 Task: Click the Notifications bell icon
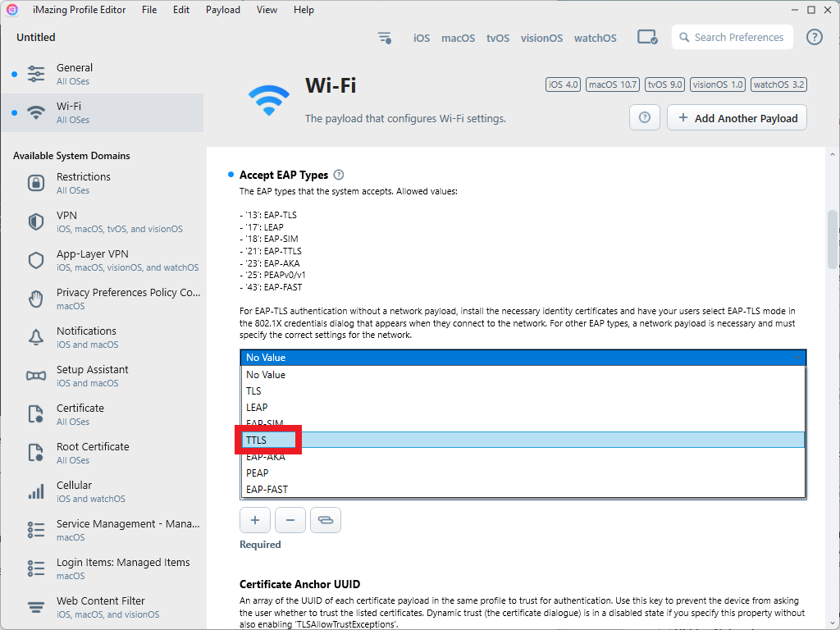click(36, 337)
